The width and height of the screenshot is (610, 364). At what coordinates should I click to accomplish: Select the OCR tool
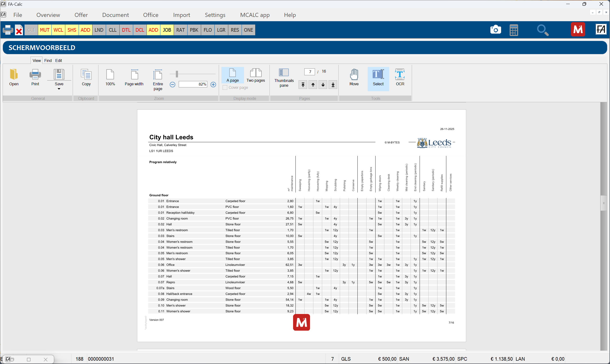[x=400, y=77]
